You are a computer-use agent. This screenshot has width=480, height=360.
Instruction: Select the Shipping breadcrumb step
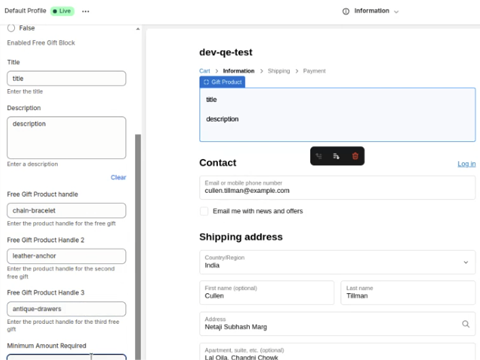click(279, 71)
